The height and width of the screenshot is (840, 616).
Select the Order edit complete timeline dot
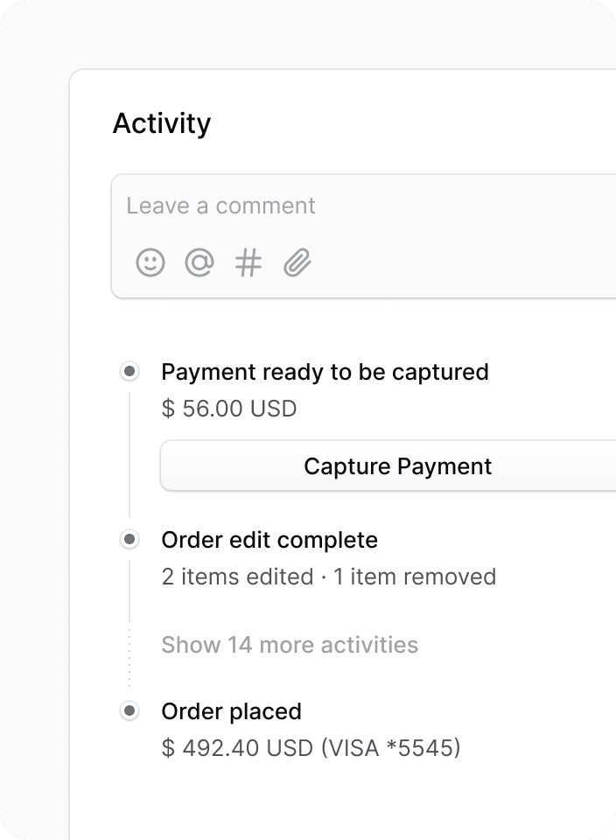click(129, 539)
